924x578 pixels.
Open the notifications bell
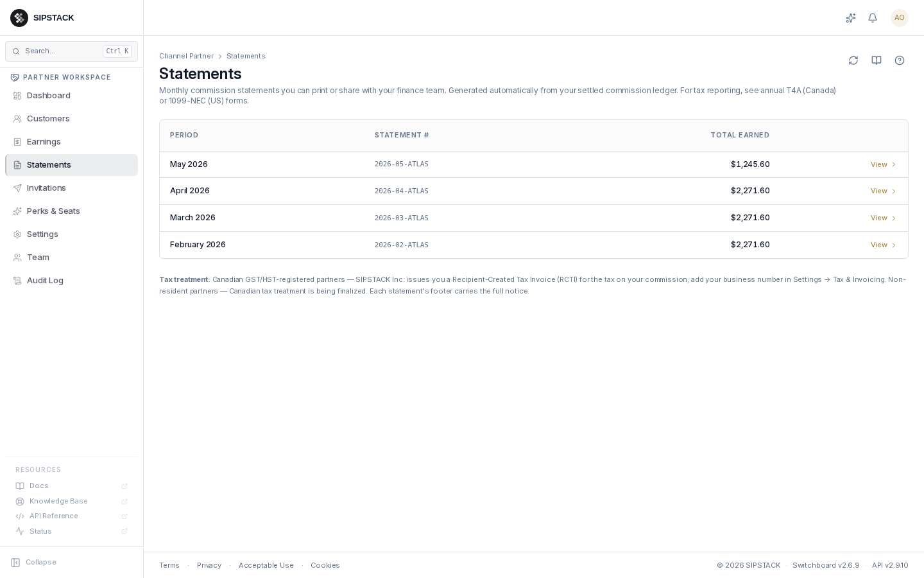[x=873, y=18]
